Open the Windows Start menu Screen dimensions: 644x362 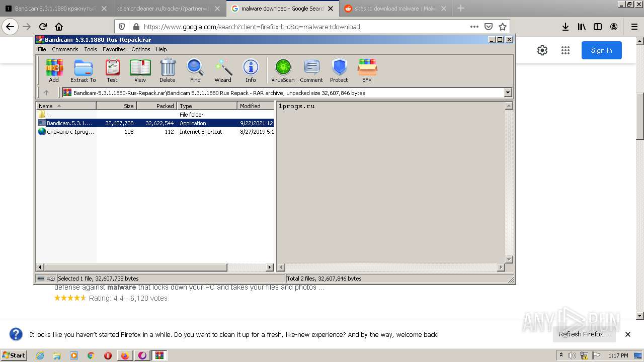click(14, 355)
